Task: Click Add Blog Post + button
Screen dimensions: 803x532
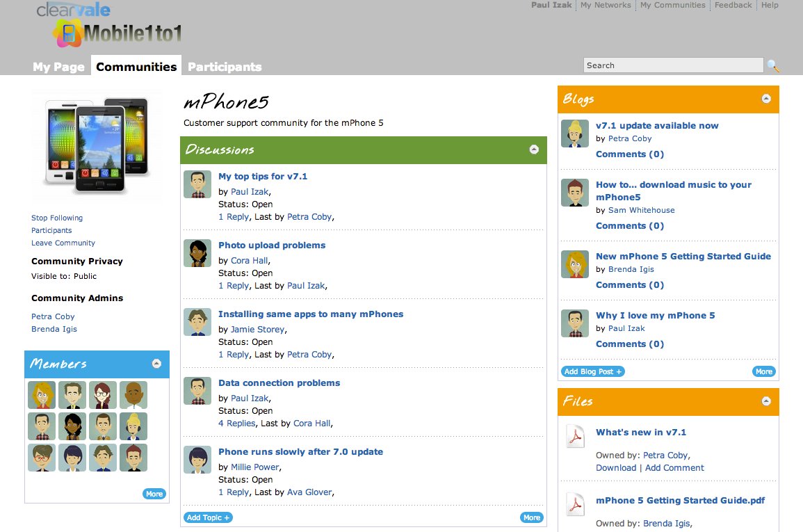Action: tap(593, 372)
